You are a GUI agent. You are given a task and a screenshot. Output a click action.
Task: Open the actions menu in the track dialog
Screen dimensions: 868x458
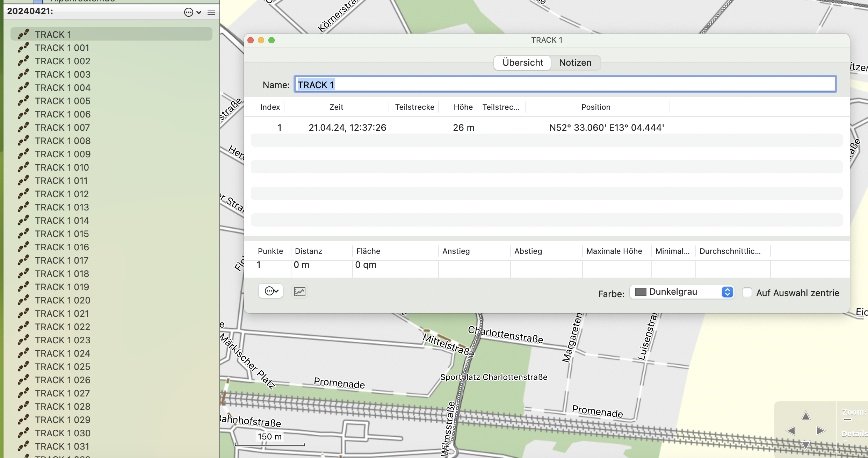271,291
